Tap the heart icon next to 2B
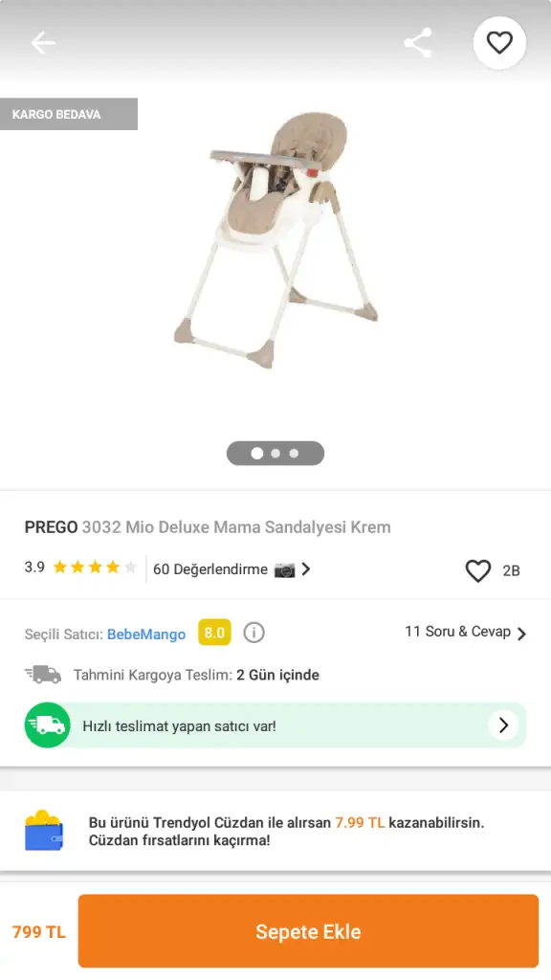The height and width of the screenshot is (980, 551). 478,570
